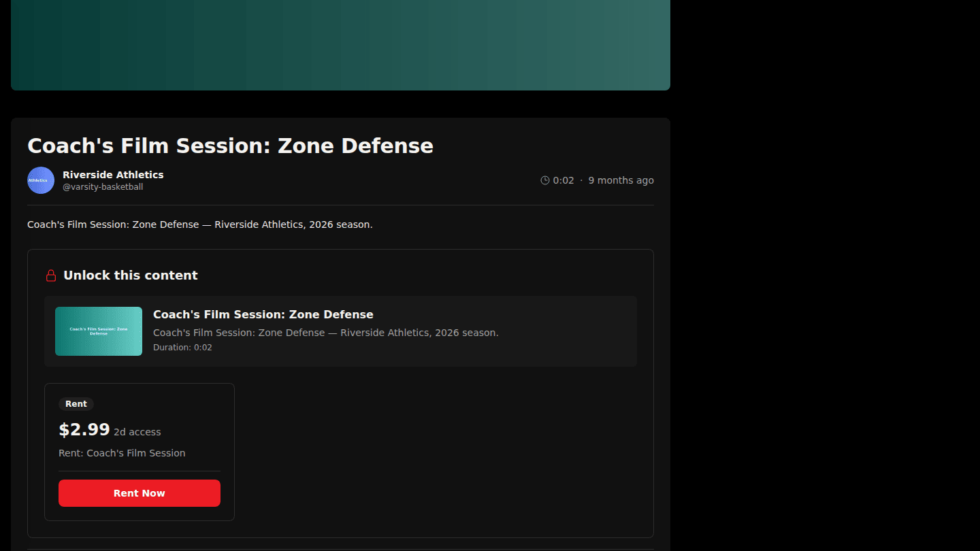Image resolution: width=980 pixels, height=551 pixels.
Task: Click the $2.99 price text
Action: (x=84, y=430)
